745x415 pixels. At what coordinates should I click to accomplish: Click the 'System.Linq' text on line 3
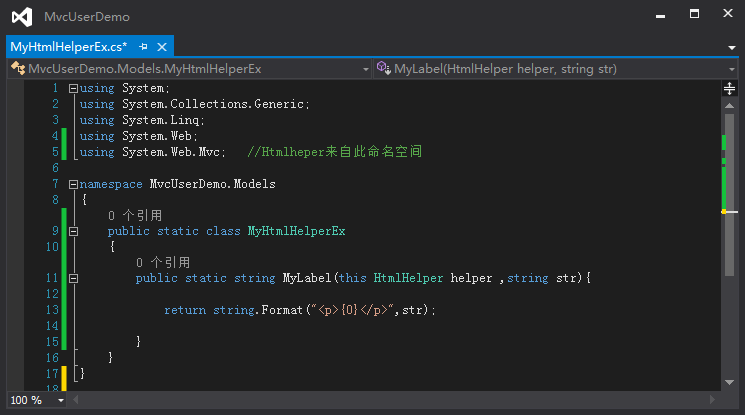161,120
